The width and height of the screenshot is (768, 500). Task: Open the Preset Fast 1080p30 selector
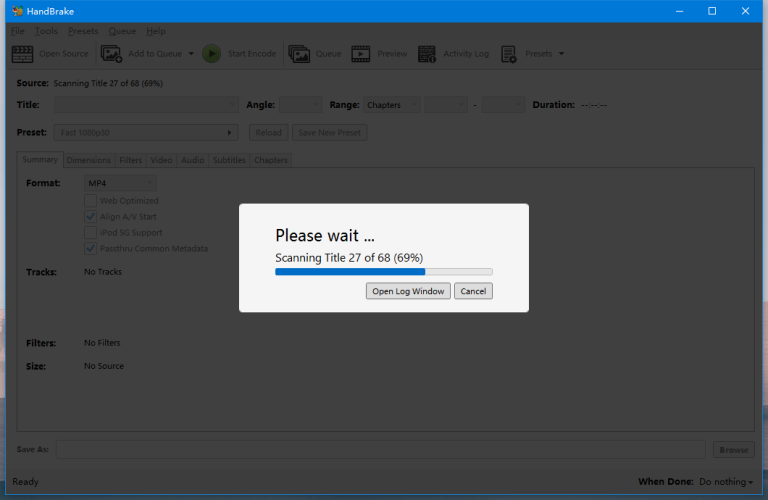click(x=146, y=133)
